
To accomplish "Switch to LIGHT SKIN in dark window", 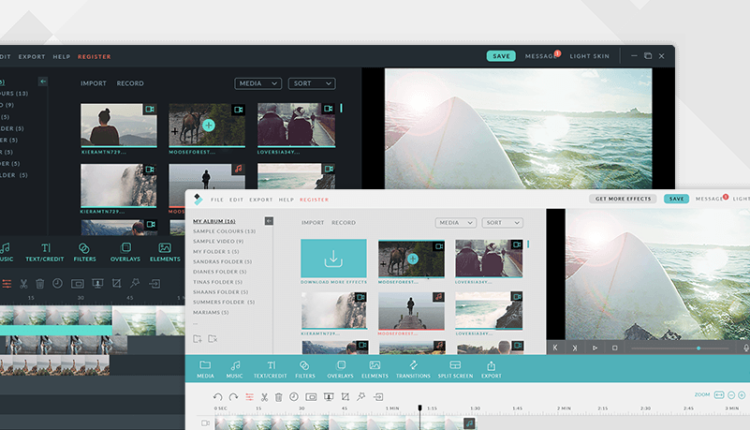I will (x=589, y=56).
